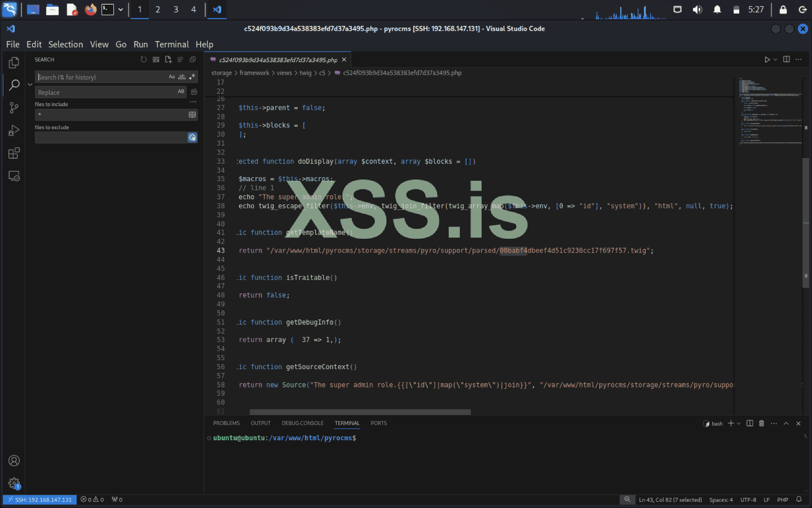812x508 pixels.
Task: Collapse the Replace field toggle chevron
Action: click(30, 85)
